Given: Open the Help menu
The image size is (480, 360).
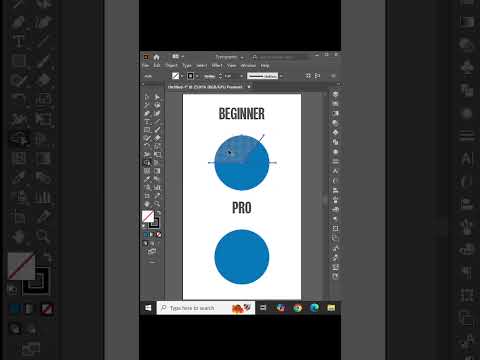Looking at the screenshot, I should coord(265,65).
